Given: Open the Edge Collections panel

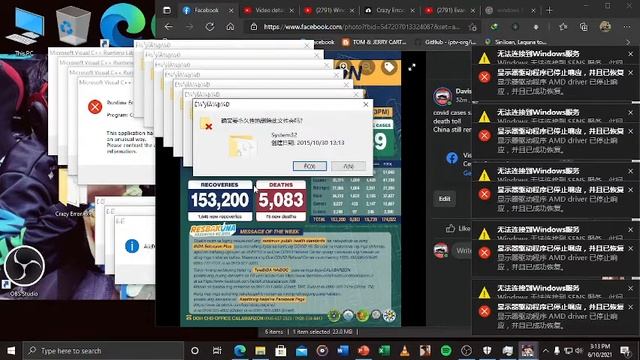Looking at the screenshot, I should [584, 27].
